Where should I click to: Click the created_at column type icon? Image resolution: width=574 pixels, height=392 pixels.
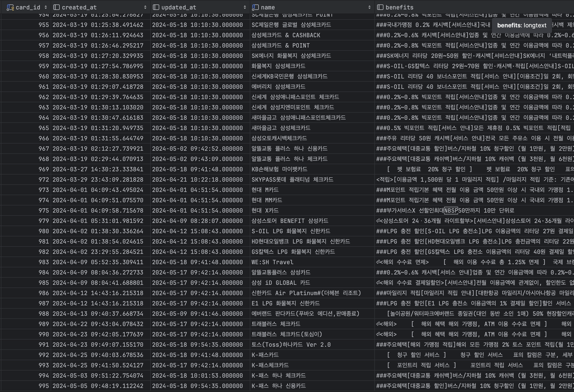[57, 7]
